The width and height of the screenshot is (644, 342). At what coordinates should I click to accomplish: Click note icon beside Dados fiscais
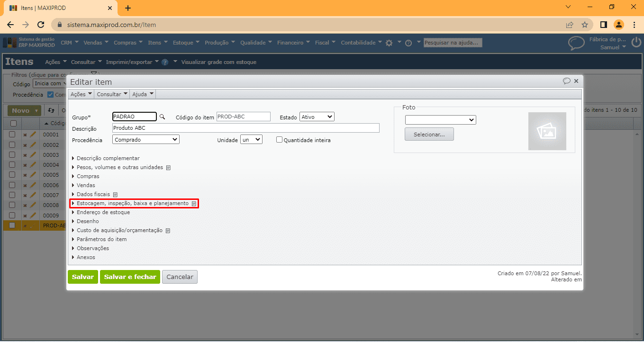(115, 195)
